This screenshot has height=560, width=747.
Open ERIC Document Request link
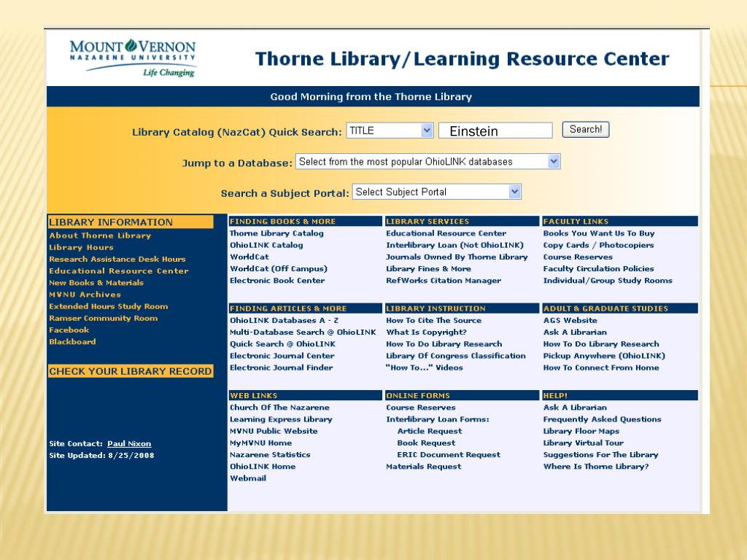(x=449, y=455)
